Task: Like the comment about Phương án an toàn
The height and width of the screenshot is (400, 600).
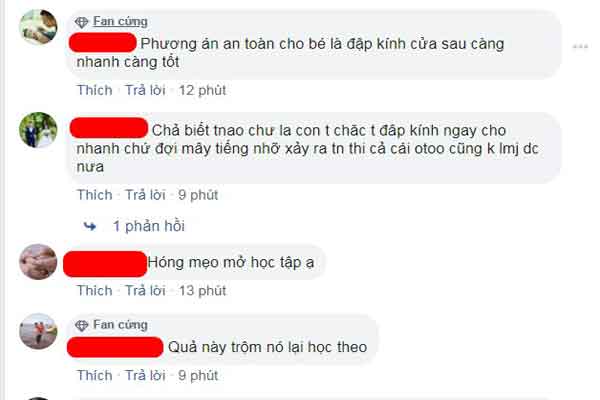Action: tap(95, 90)
